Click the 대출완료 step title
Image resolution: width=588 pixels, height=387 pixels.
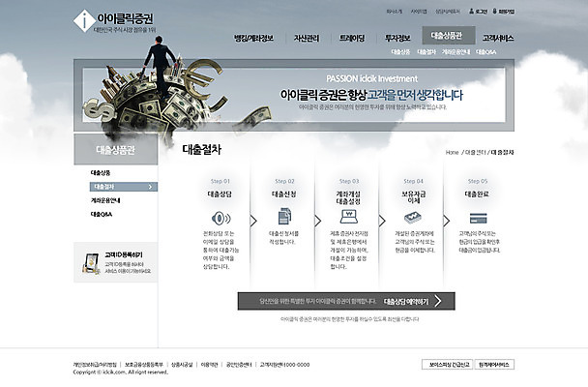click(477, 194)
